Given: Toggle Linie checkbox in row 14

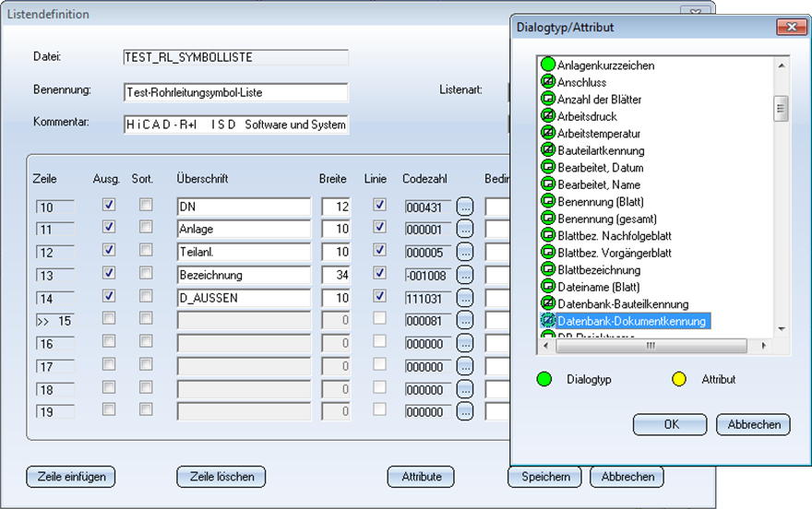Looking at the screenshot, I should [x=379, y=295].
